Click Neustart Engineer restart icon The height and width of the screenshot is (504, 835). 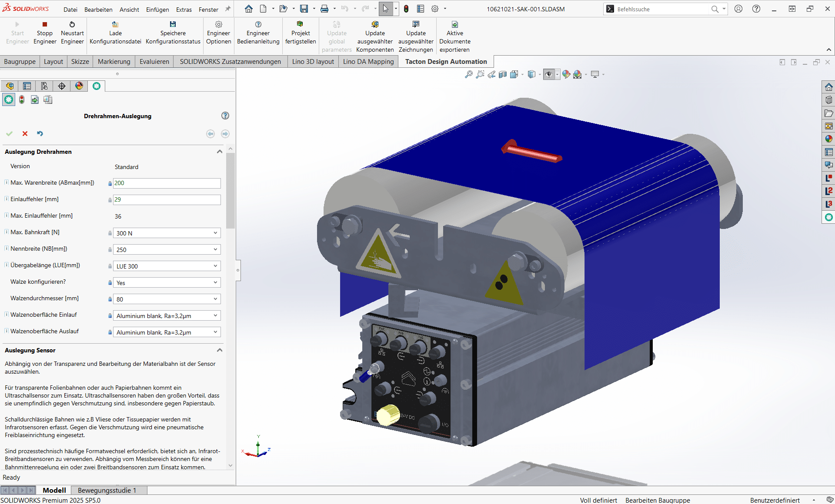[72, 24]
